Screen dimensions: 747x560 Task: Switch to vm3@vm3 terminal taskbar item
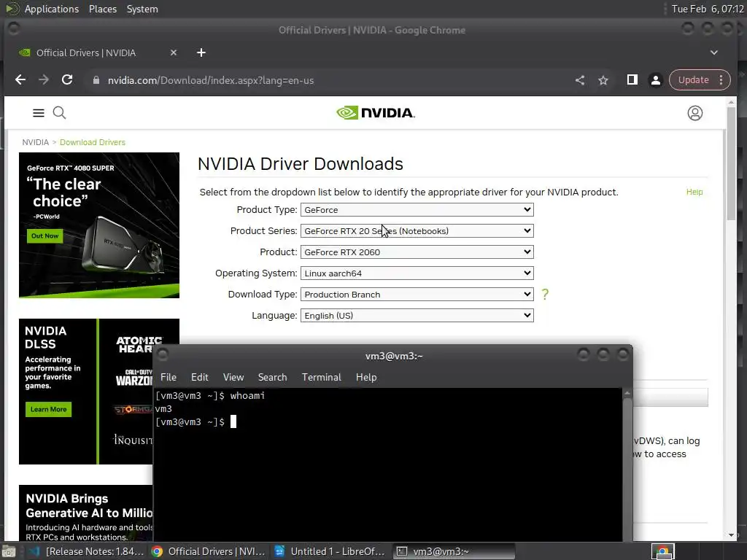pyautogui.click(x=454, y=552)
